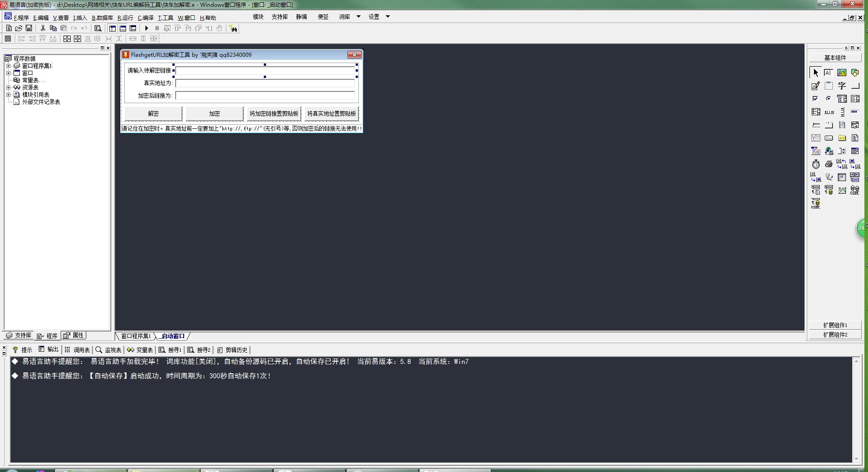Open the F.程序 menu

(x=21, y=18)
